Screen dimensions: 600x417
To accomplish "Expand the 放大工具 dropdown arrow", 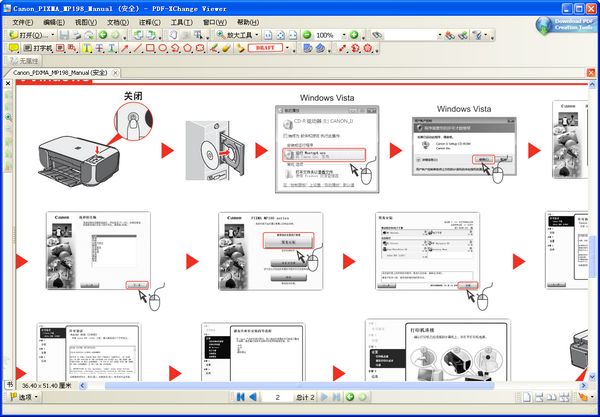I will (x=257, y=35).
